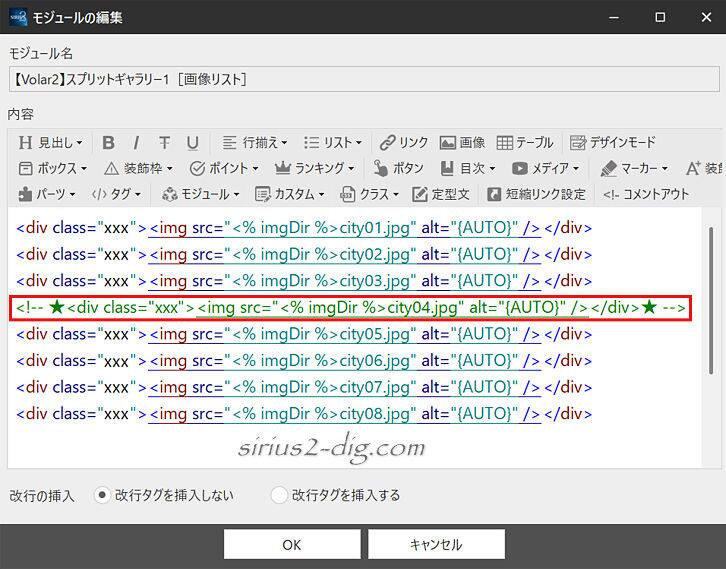
Task: Insert a ボタン element
Action: [x=398, y=169]
